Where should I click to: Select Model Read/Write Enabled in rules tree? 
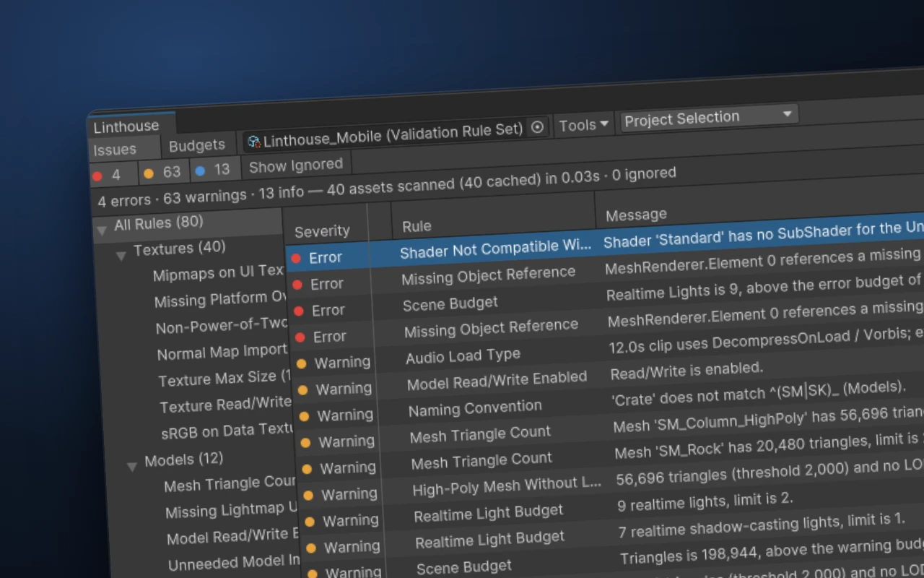(233, 535)
